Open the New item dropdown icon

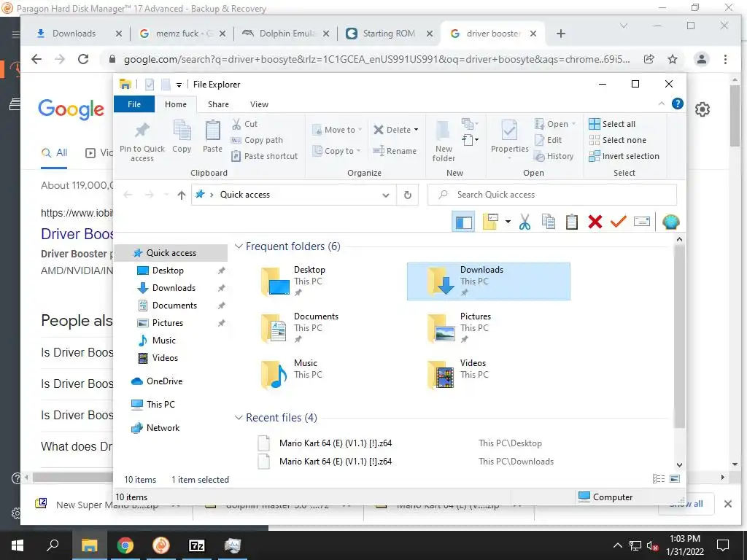(x=470, y=124)
